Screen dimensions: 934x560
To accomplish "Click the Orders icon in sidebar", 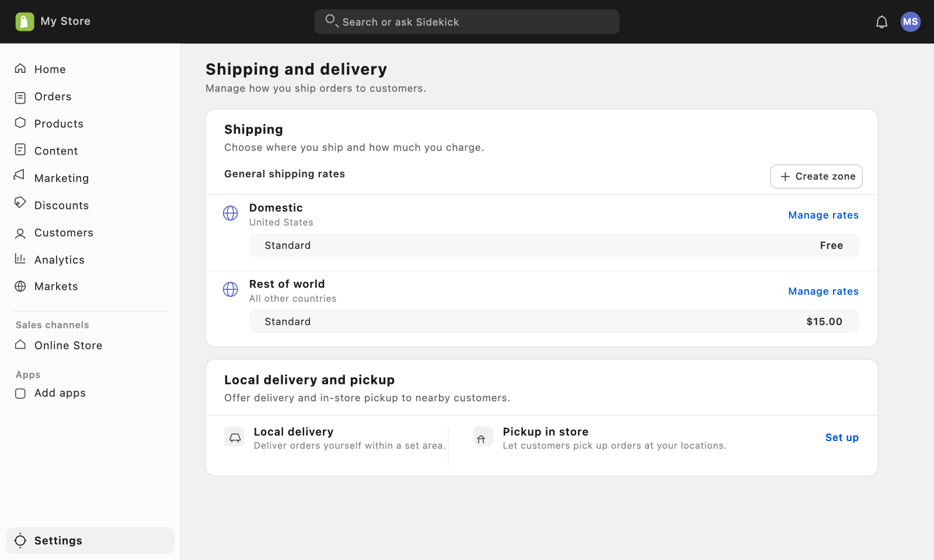I will (x=20, y=97).
